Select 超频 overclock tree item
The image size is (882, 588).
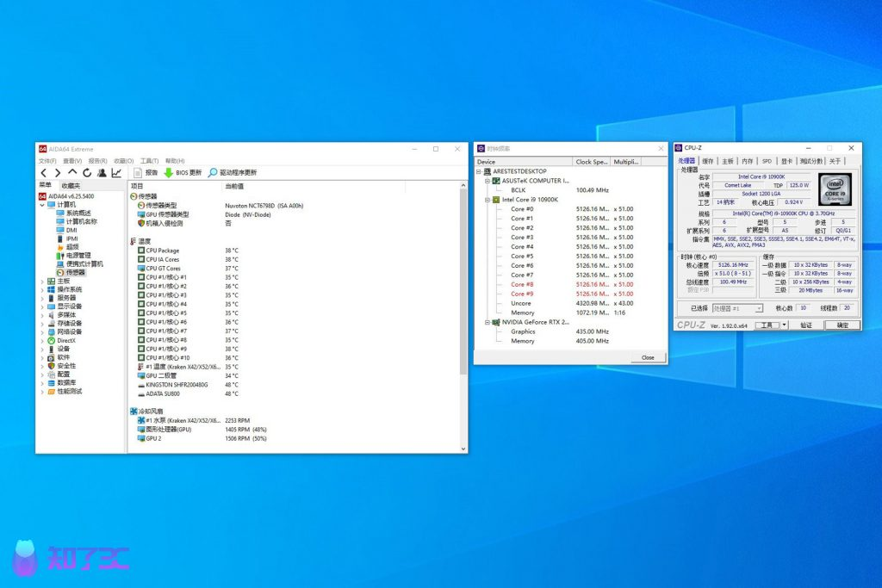pos(68,247)
